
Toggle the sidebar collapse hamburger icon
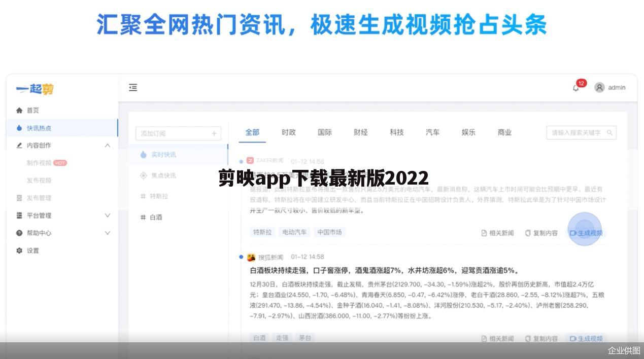(133, 88)
